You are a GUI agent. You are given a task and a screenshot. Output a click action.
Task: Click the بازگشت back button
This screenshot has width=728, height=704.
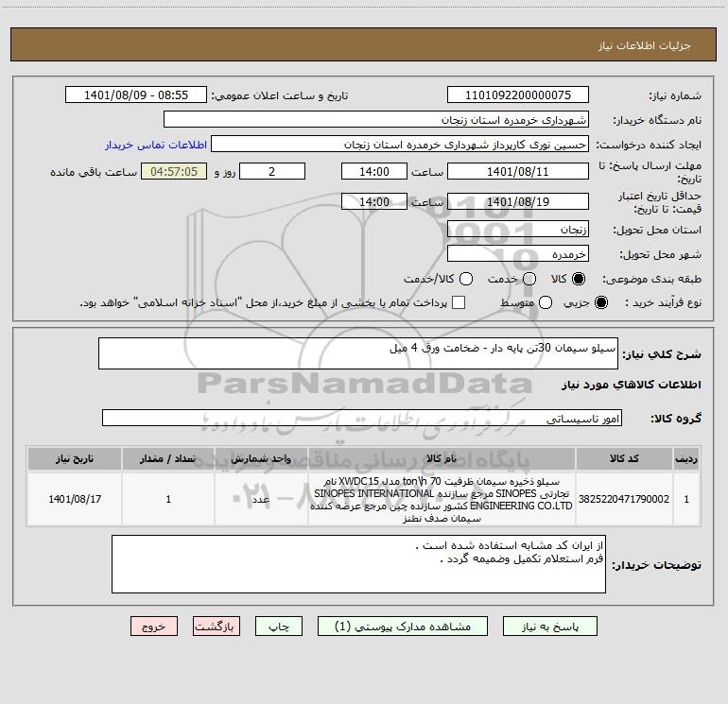click(217, 627)
